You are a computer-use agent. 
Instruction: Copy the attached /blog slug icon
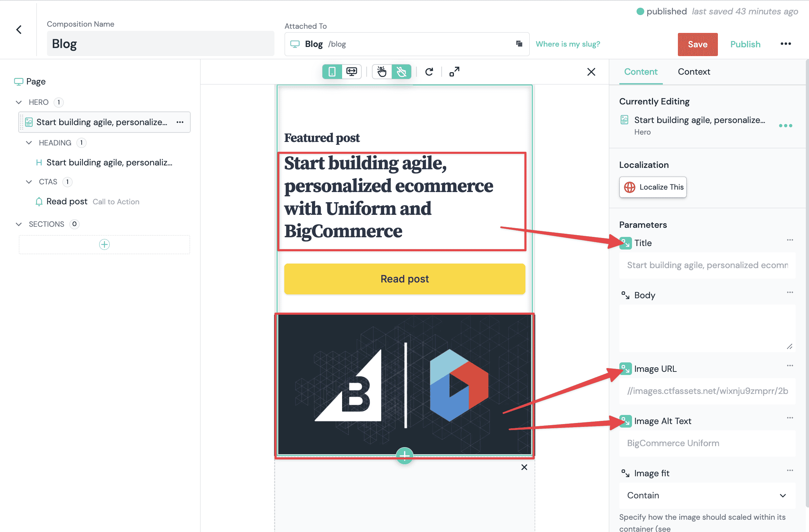(519, 44)
